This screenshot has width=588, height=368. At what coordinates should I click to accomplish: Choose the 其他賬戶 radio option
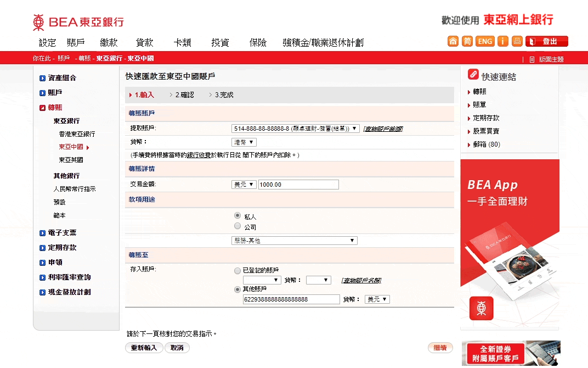[x=238, y=289]
